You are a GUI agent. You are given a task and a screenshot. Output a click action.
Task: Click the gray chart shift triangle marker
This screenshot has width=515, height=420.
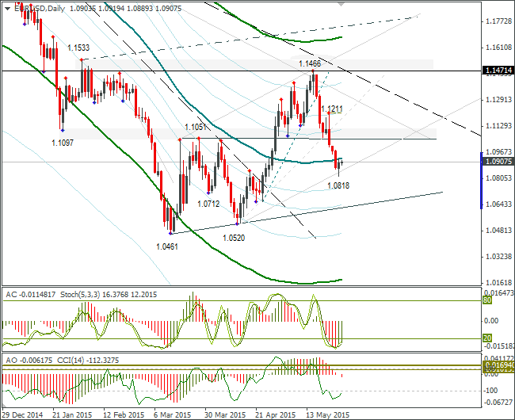click(341, 4)
